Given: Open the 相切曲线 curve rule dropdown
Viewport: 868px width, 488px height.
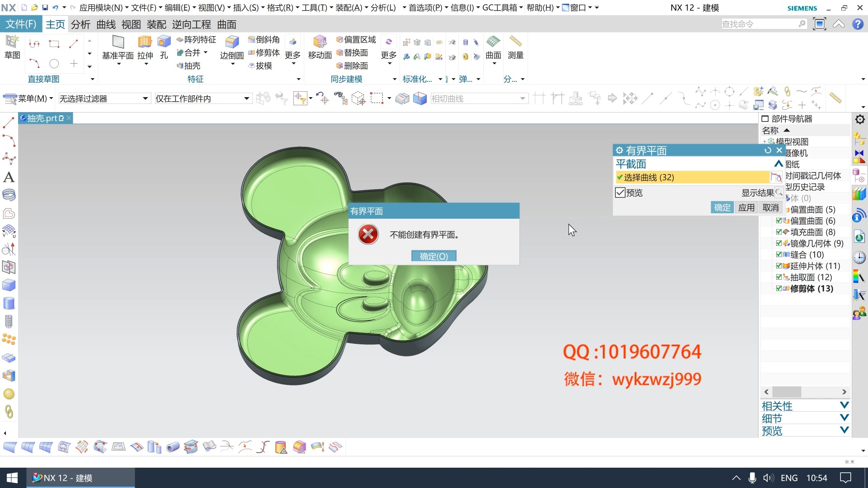Looking at the screenshot, I should 522,98.
